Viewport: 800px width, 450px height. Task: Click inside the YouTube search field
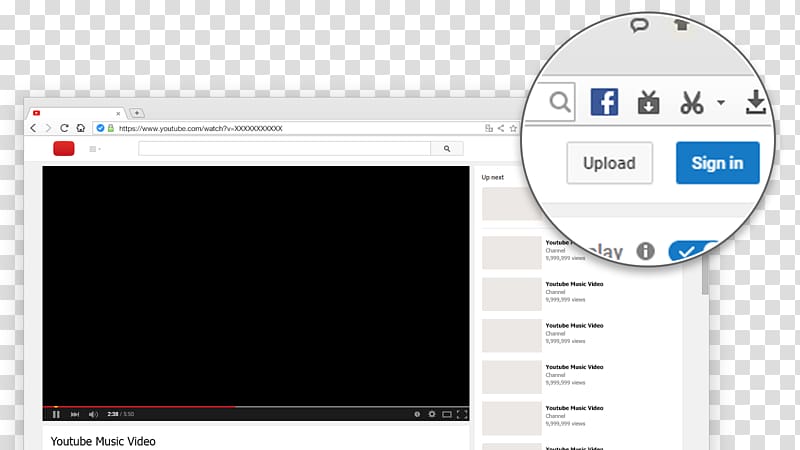click(x=284, y=148)
